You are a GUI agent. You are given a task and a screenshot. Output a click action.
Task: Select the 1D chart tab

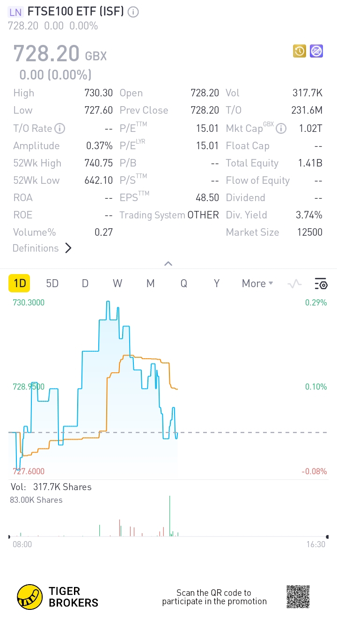(19, 283)
